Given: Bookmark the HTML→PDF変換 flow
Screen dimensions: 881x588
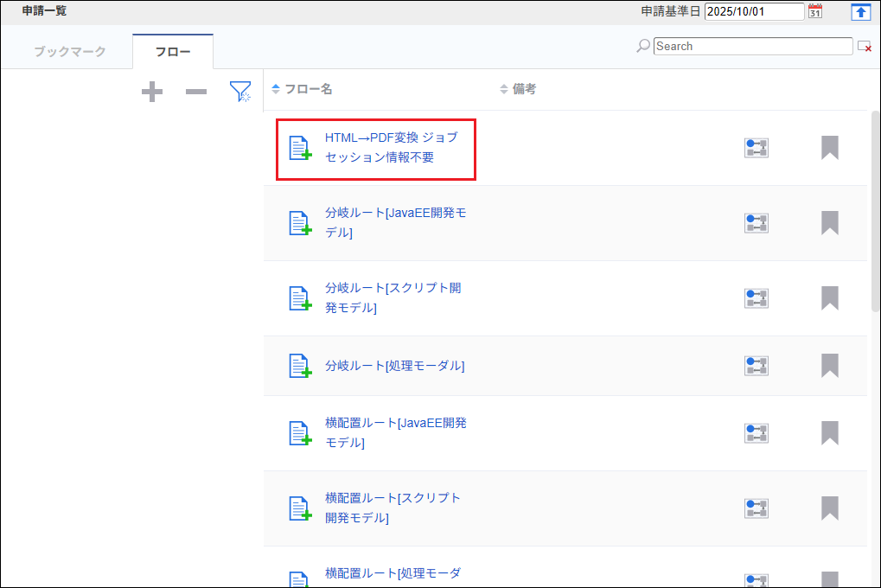Looking at the screenshot, I should (x=830, y=148).
